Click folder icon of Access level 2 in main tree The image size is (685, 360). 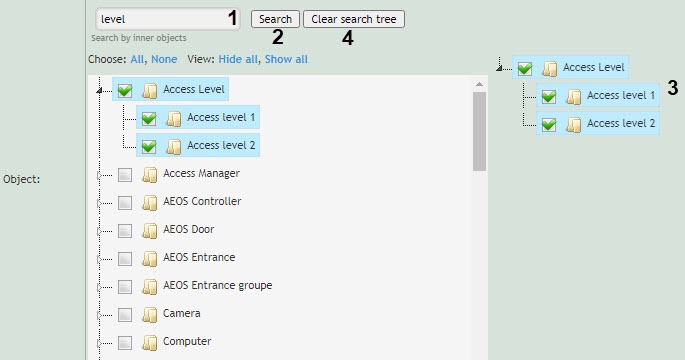(174, 146)
